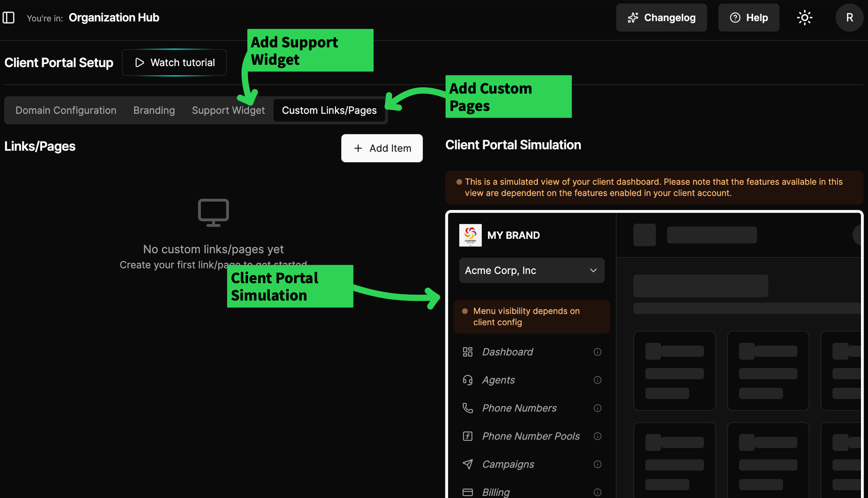Screen dimensions: 868x498
Task: Switch to Domain Configuration tab
Action: click(x=66, y=110)
